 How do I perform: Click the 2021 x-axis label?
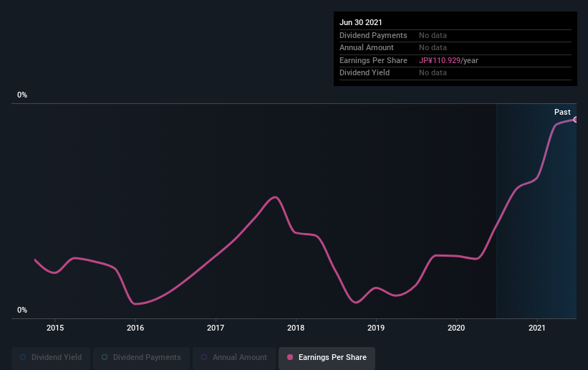point(537,328)
